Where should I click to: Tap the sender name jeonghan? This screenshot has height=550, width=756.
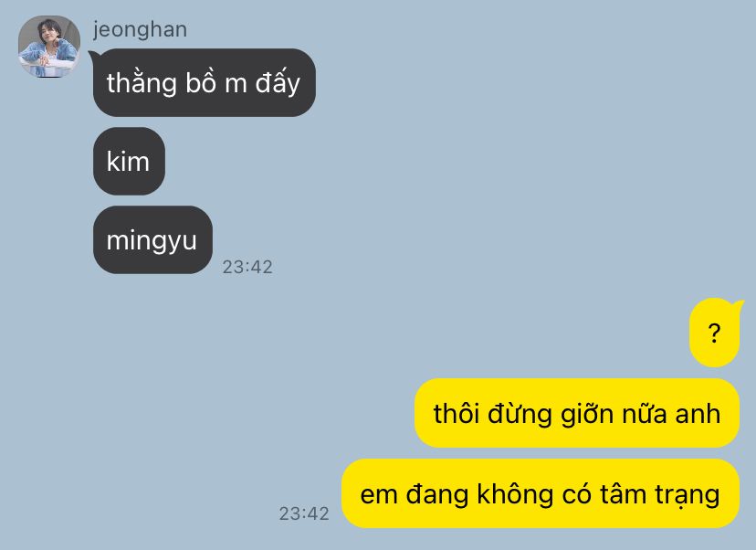140,30
